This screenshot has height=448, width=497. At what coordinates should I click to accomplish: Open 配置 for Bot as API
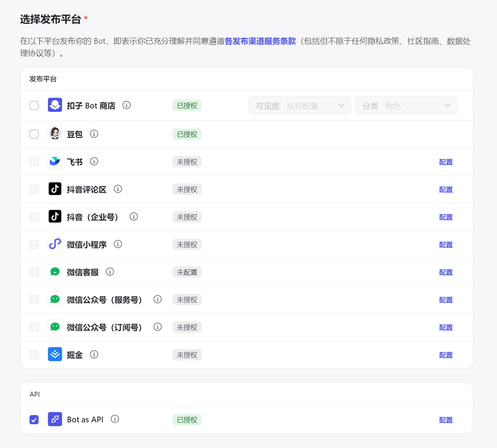446,420
